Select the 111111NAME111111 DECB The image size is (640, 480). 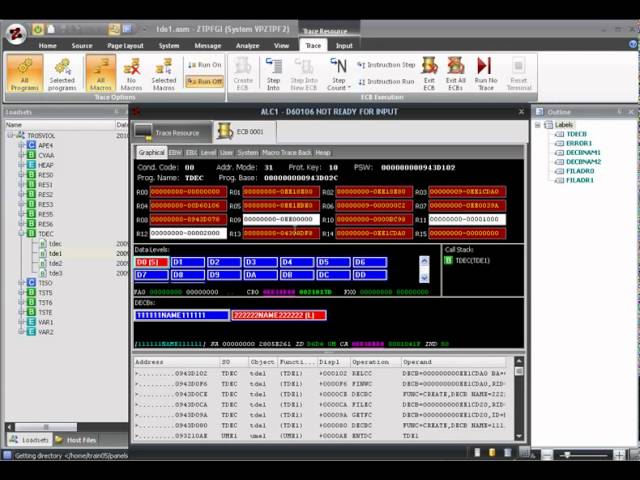(x=182, y=315)
